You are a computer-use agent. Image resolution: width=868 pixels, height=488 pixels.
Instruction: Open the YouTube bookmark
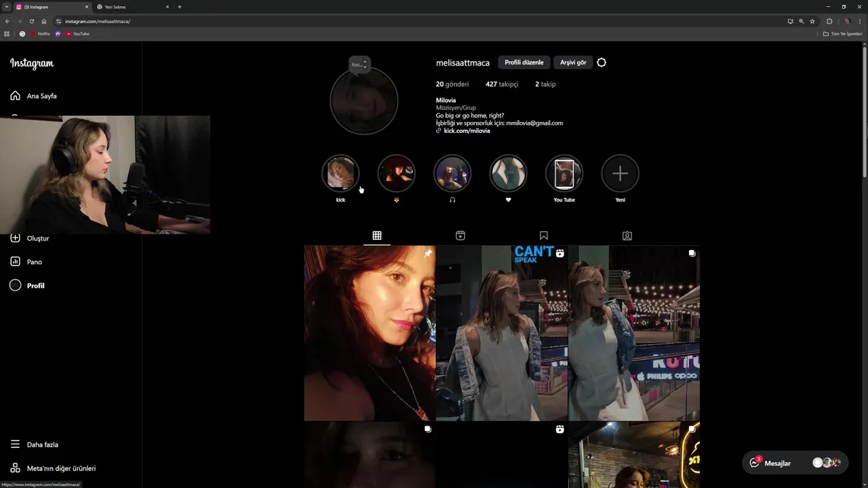click(78, 34)
